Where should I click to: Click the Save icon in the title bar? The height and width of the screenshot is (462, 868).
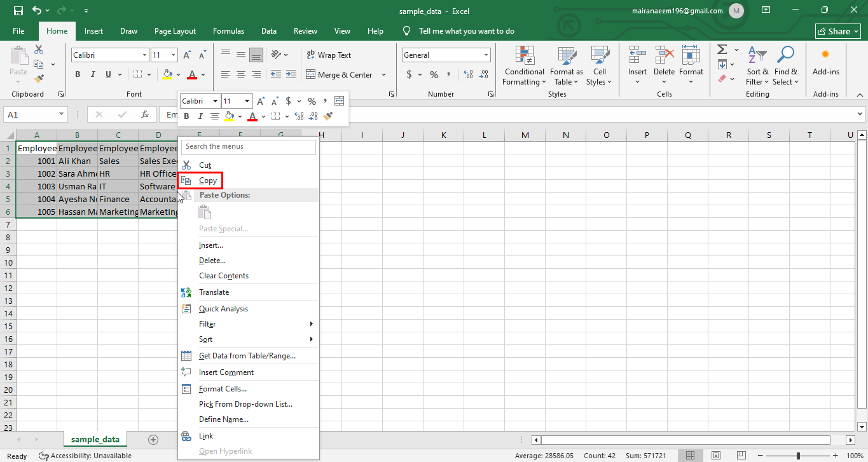(x=18, y=11)
